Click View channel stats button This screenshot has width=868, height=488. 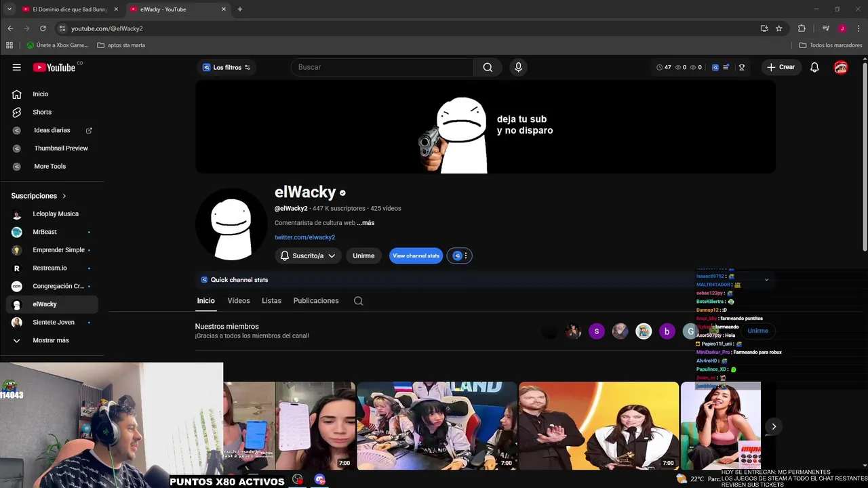tap(416, 256)
